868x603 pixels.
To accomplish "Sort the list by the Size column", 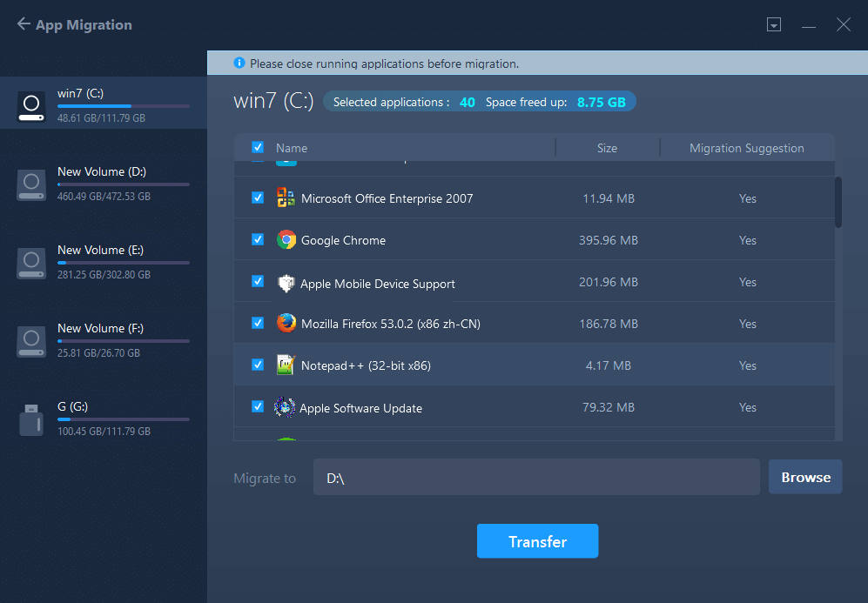I will pos(608,148).
